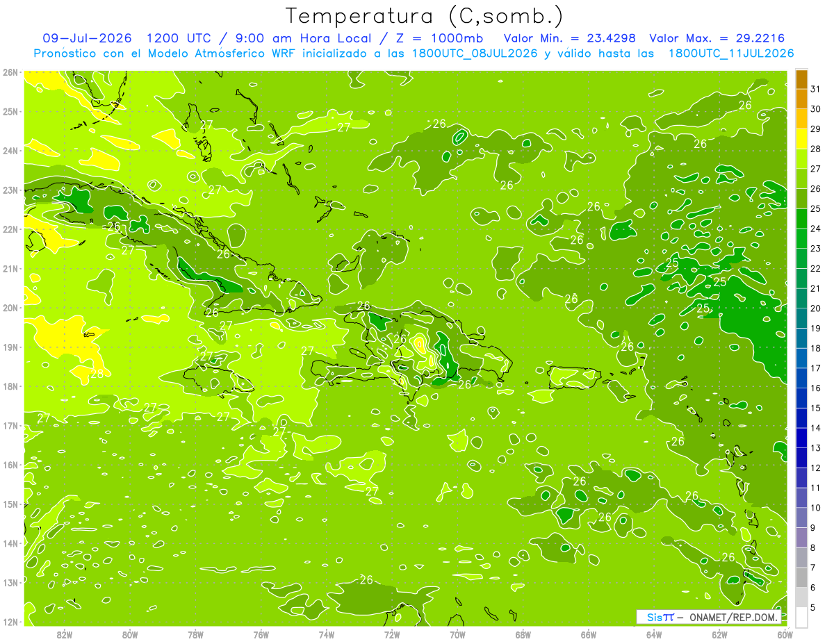
Task: Click the "78W" longitude axis label
Action: 196,634
